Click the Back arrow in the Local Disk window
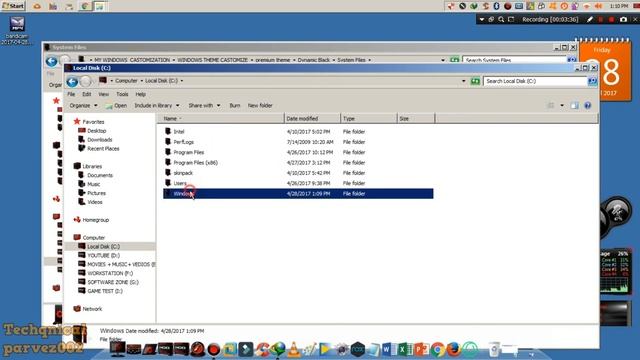Image resolution: width=640 pixels, height=360 pixels. 72,82
